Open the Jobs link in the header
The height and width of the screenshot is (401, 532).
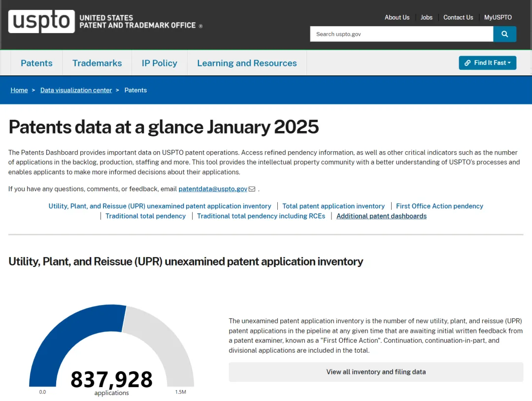(427, 17)
